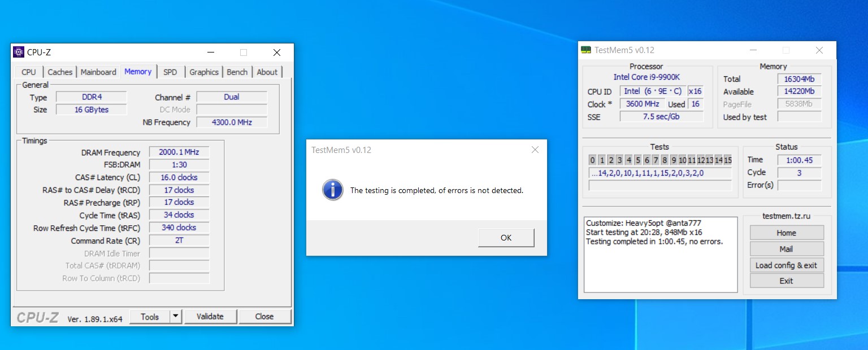
Task: Click the CAS# Latency 16.0 clocks value
Action: (179, 177)
